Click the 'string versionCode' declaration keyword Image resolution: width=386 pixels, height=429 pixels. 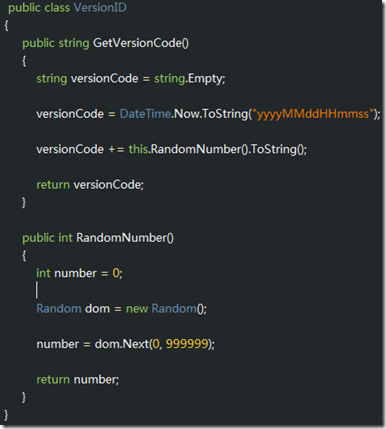pyautogui.click(x=52, y=79)
